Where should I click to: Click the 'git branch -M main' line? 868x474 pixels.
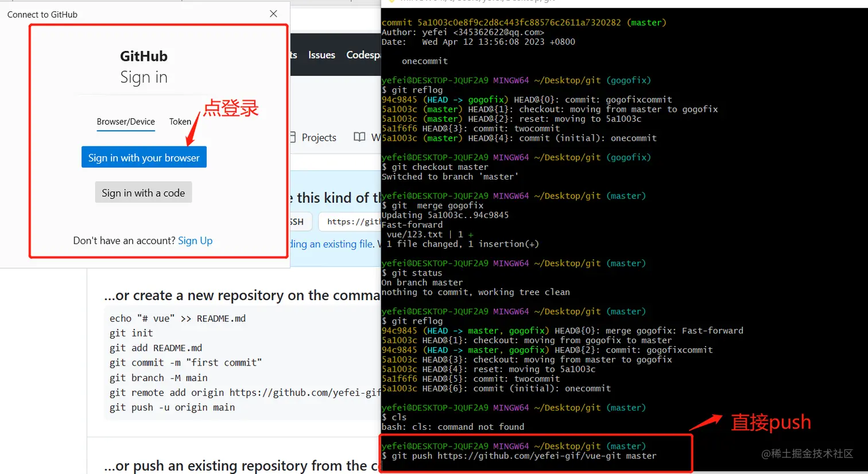(x=159, y=378)
